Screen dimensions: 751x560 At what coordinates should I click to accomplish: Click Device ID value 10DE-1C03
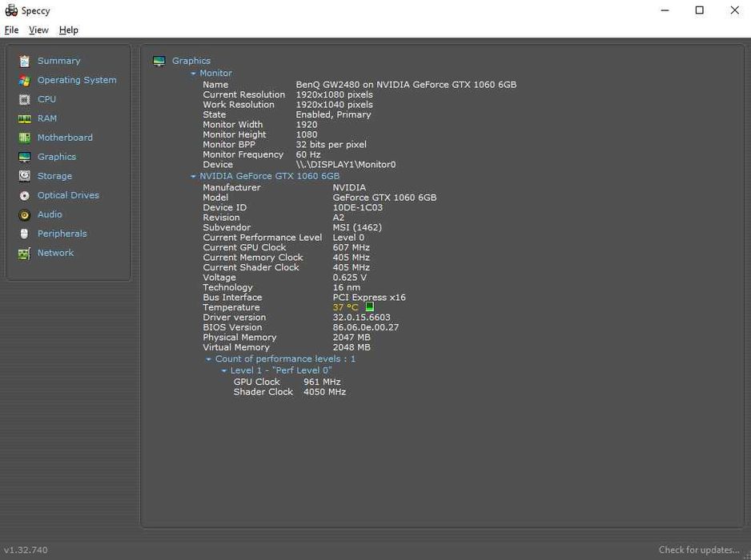(x=358, y=208)
